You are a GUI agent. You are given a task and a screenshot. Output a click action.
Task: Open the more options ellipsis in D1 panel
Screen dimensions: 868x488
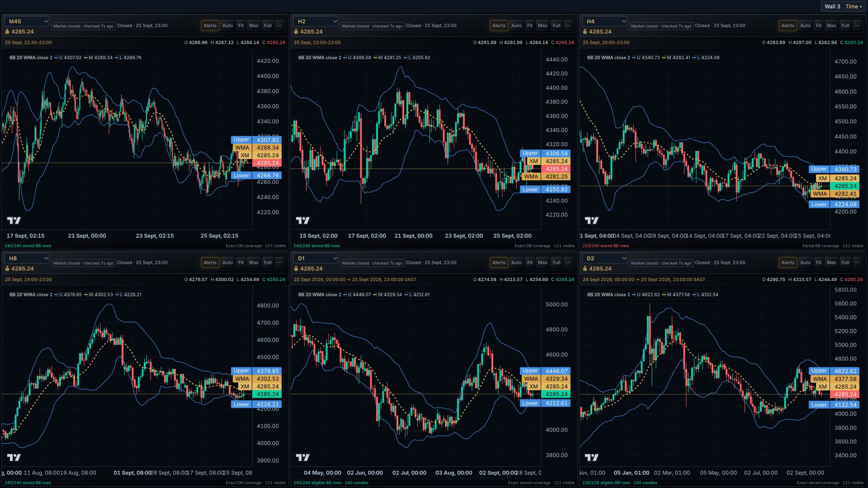click(x=568, y=263)
